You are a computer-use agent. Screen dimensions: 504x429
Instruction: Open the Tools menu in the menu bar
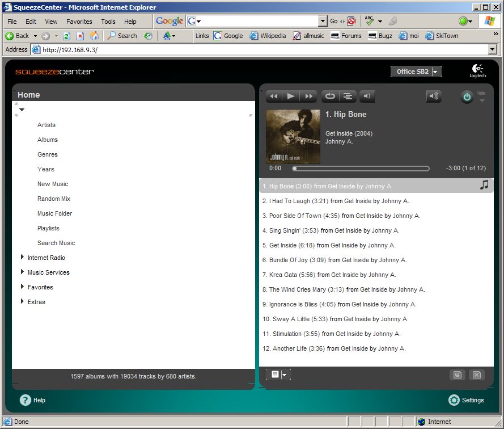(108, 22)
